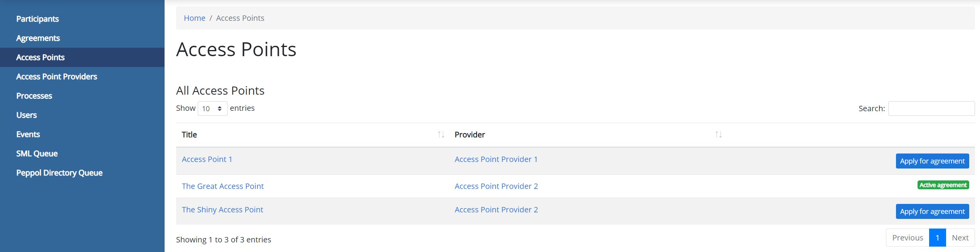The image size is (980, 252).
Task: Apply for agreement on Access Point 1
Action: point(932,161)
